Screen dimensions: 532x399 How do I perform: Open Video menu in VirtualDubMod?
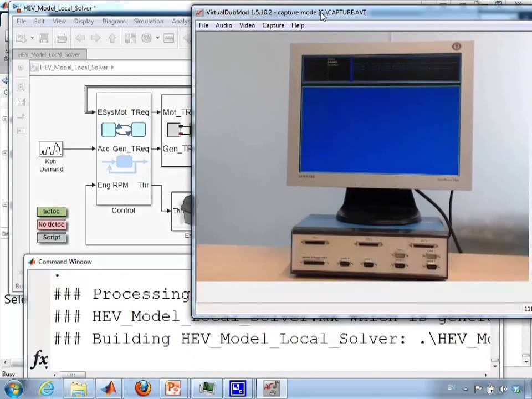[x=247, y=25]
